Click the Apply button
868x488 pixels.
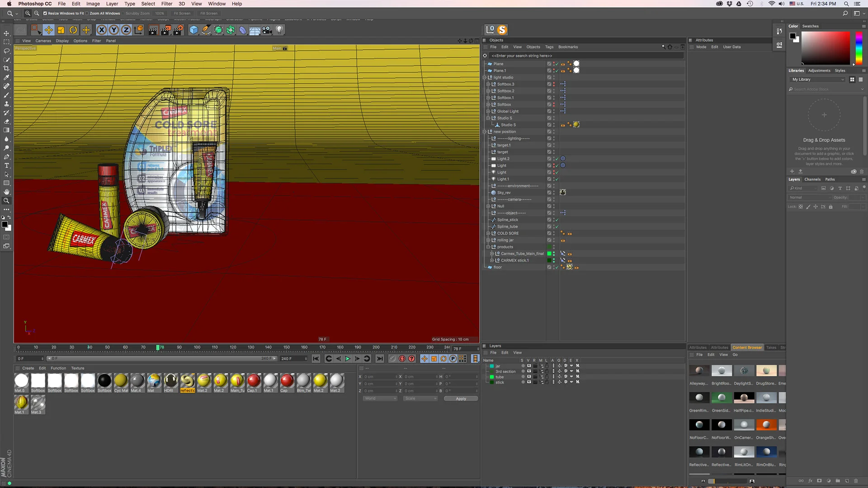coord(461,399)
